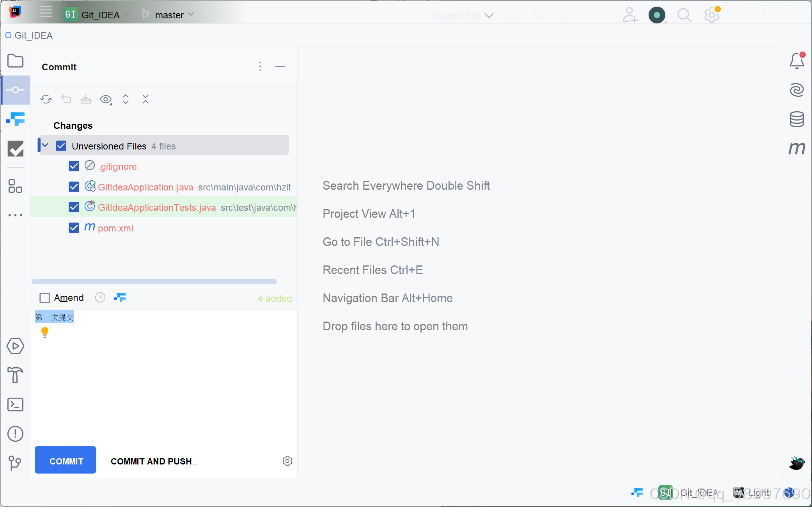
Task: Uncheck the pom.xml file checkbox
Action: (x=74, y=228)
